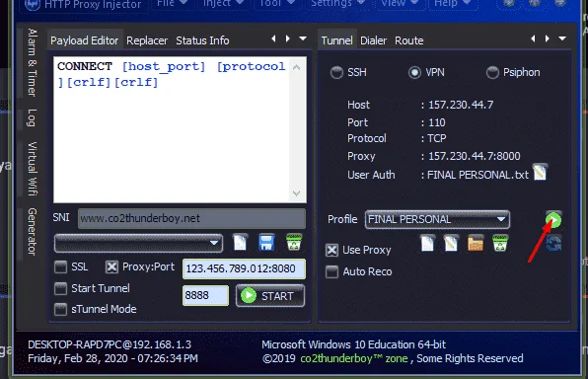Click the refresh icon below profile play button
The height and width of the screenshot is (379, 588).
553,243
